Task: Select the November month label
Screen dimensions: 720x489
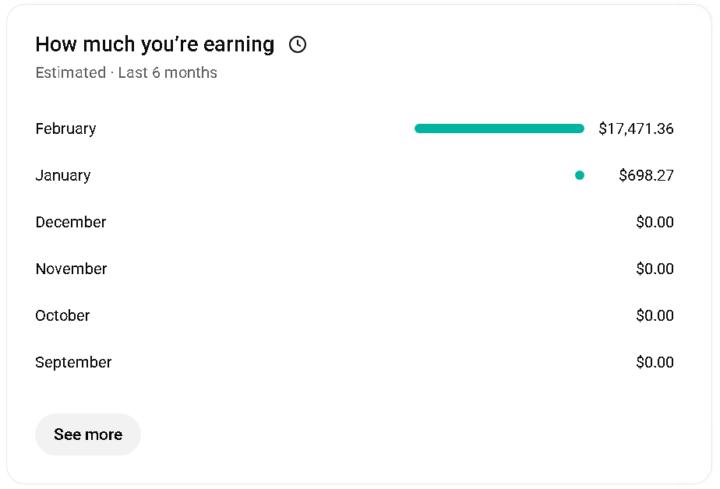Action: (x=71, y=269)
